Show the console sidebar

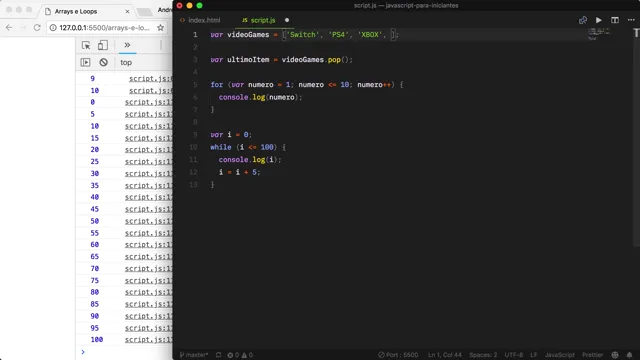85,62
